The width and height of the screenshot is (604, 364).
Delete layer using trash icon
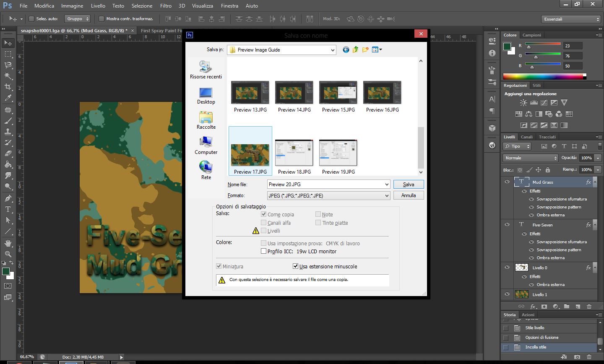[589, 307]
